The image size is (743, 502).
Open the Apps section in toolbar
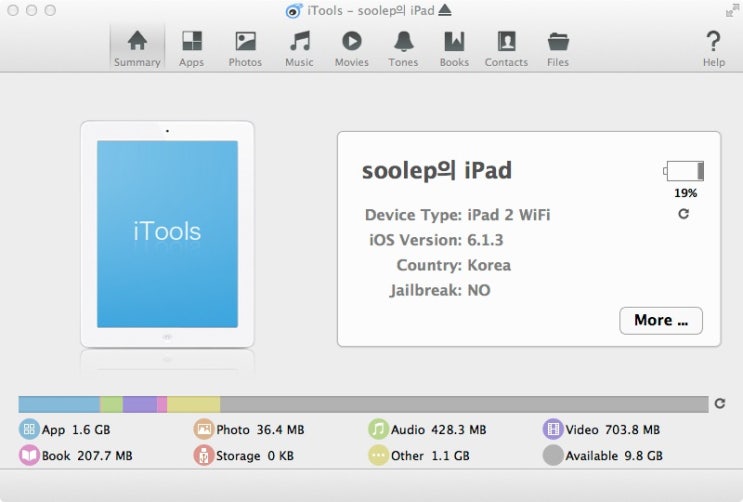[x=191, y=48]
